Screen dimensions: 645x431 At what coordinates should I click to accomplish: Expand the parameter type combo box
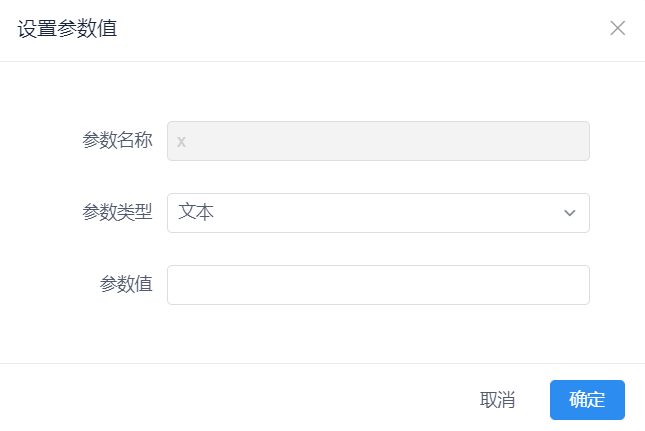click(x=378, y=213)
